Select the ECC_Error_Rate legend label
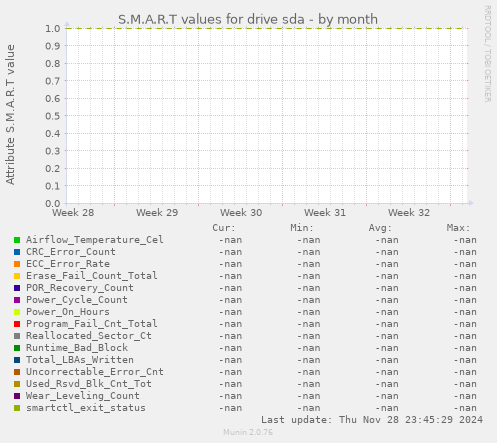The image size is (497, 443). [x=68, y=264]
